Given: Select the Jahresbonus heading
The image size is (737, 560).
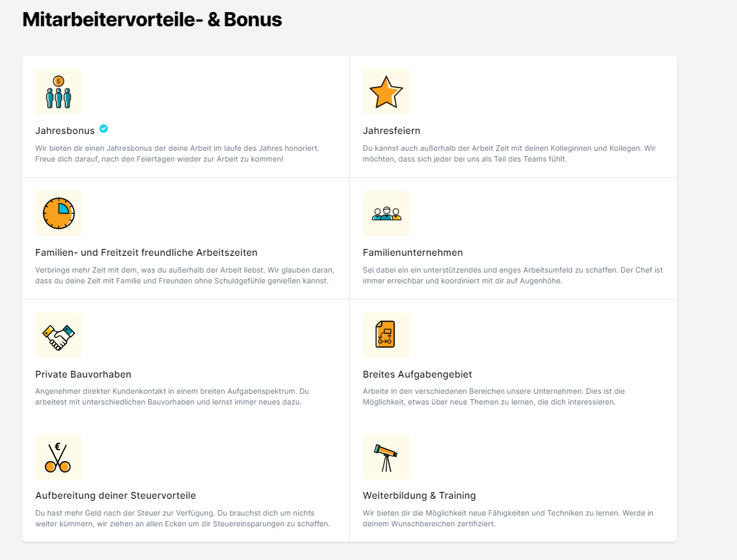Looking at the screenshot, I should point(65,131).
